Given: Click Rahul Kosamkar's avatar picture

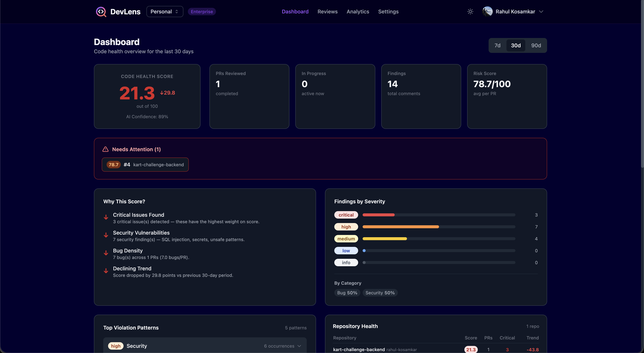Looking at the screenshot, I should click(487, 12).
